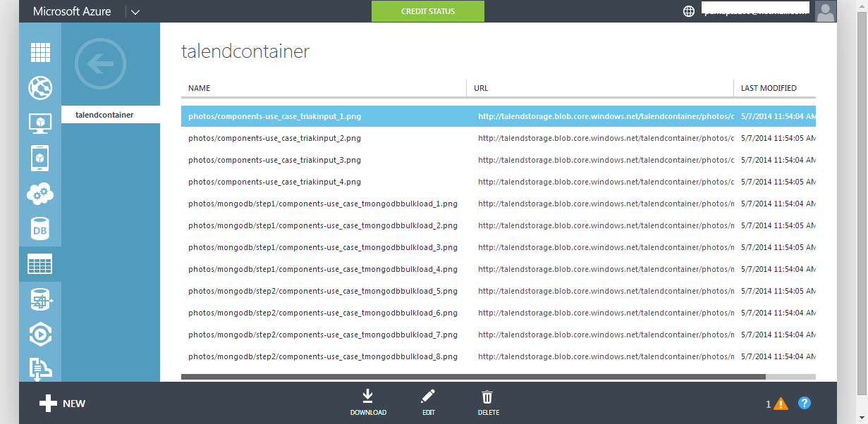This screenshot has width=868, height=424.
Task: Click the CREDIT STATUS button
Action: point(428,11)
